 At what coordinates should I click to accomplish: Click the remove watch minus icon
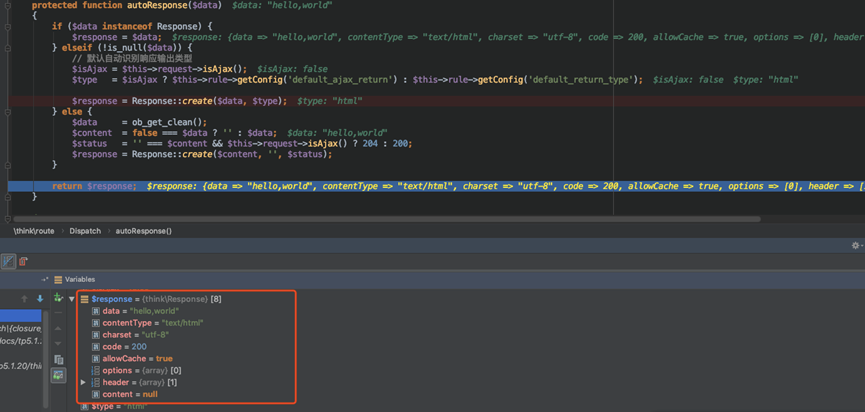[x=58, y=313]
